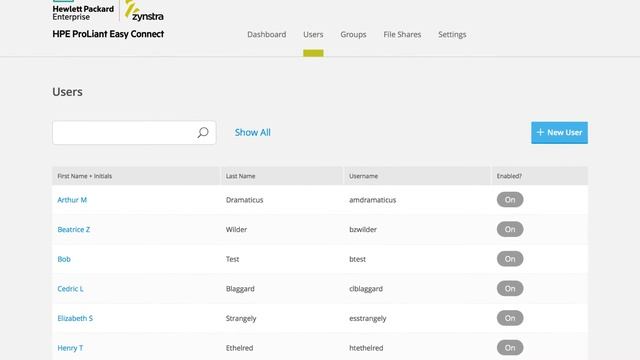
Task: Switch off Elizabeth S enabled toggle
Action: [510, 318]
